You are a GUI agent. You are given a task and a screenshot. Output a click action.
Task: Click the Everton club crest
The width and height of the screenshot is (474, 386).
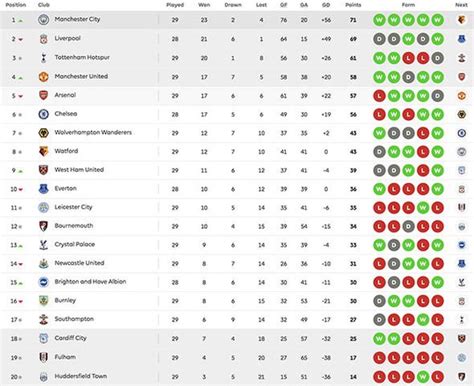(x=43, y=189)
